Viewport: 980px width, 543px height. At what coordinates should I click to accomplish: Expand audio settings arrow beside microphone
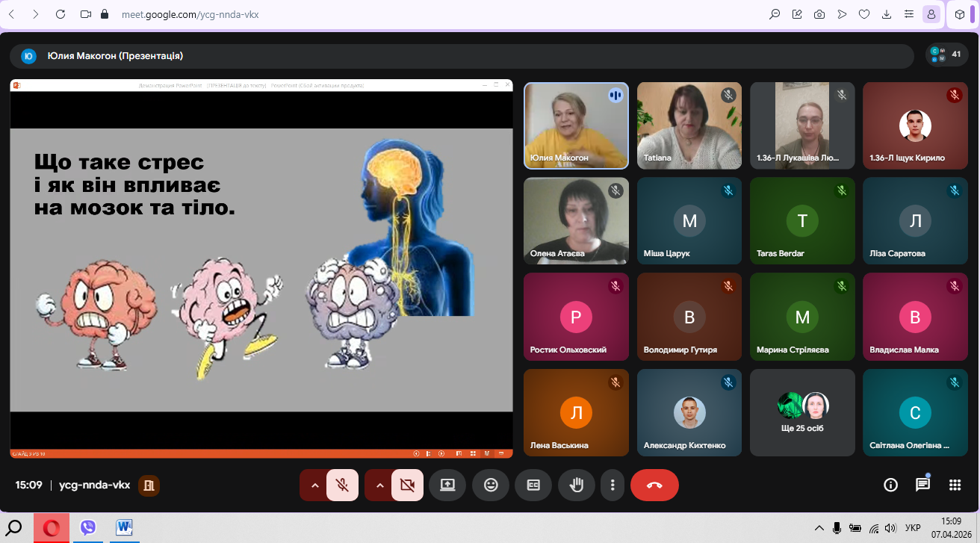click(x=314, y=485)
